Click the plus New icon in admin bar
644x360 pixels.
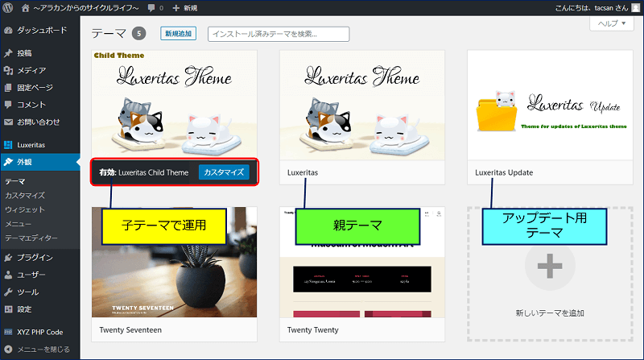pos(175,8)
